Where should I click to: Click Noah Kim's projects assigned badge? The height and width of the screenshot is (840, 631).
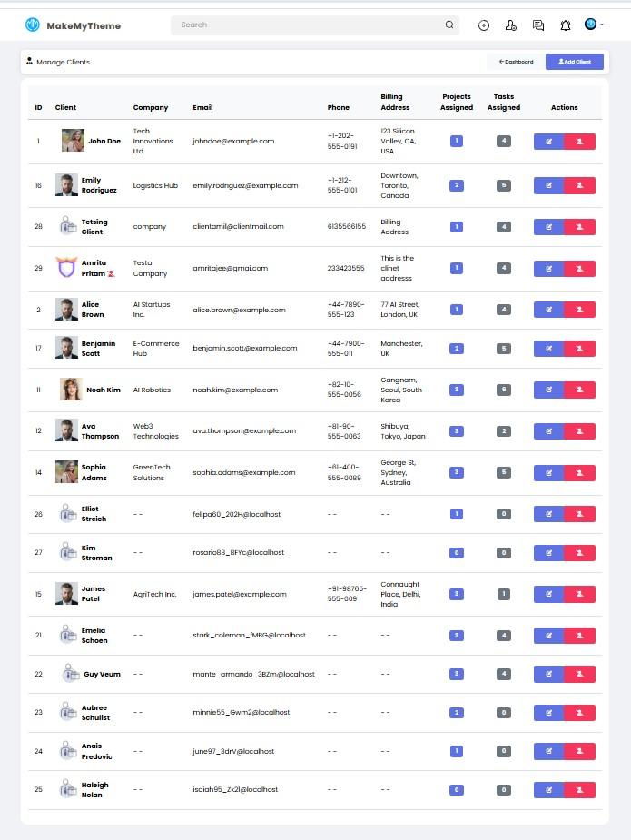[457, 390]
